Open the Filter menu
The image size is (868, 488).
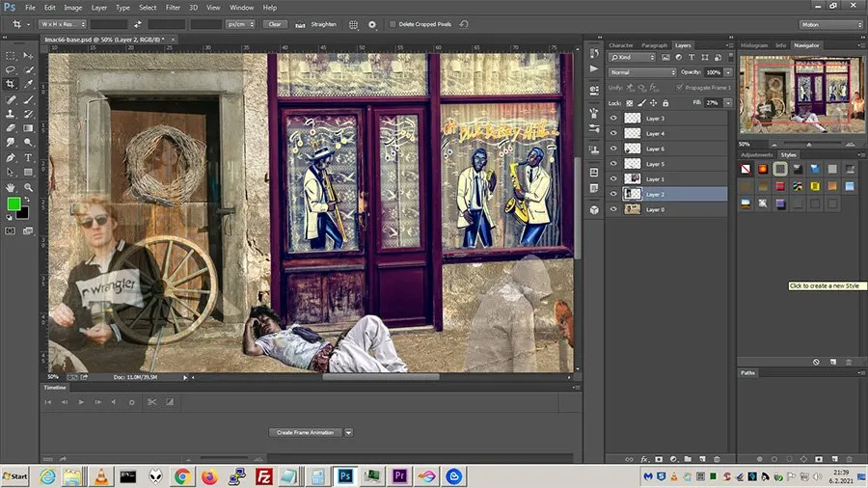click(173, 7)
